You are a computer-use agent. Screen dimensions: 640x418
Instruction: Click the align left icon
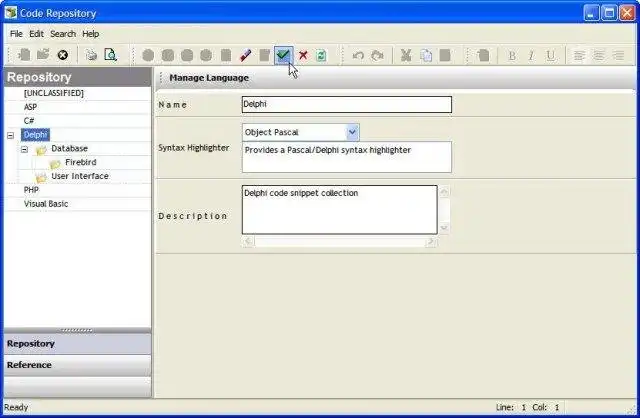click(579, 55)
